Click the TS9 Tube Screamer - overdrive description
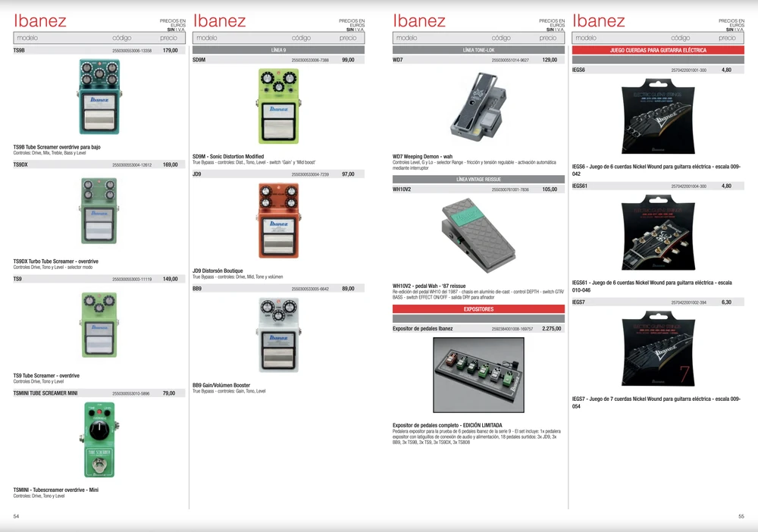 point(46,375)
